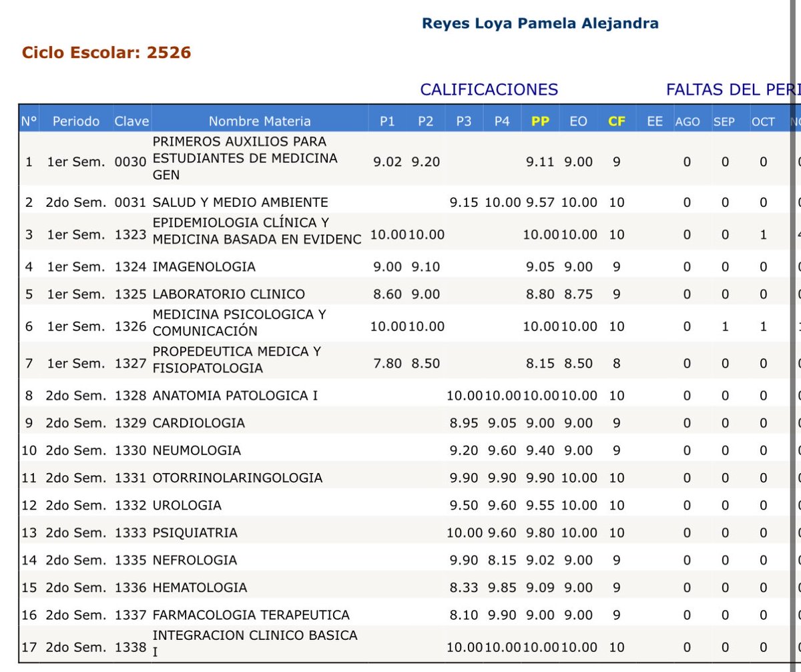Screen dimensions: 801x672
Task: Click the Clave column header
Action: click(x=131, y=121)
